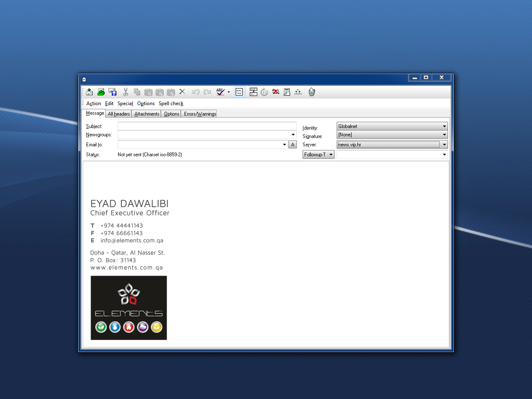Click the delete X icon in toolbar

point(182,92)
